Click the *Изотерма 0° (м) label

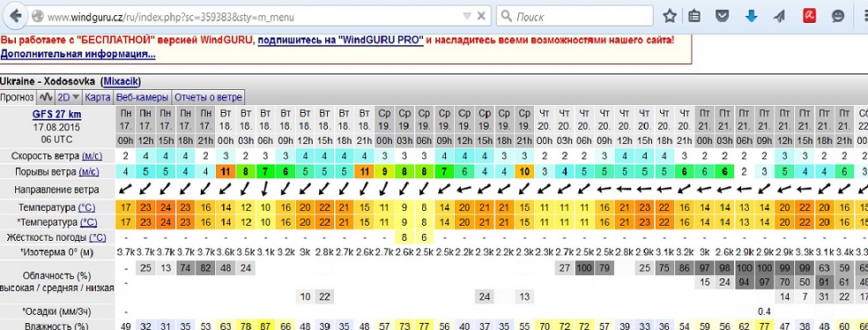(57, 252)
